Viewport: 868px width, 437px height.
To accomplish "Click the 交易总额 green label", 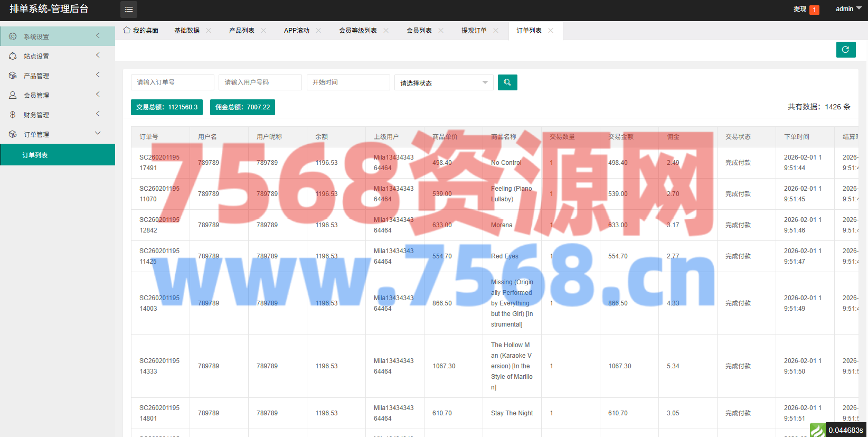I will point(167,107).
